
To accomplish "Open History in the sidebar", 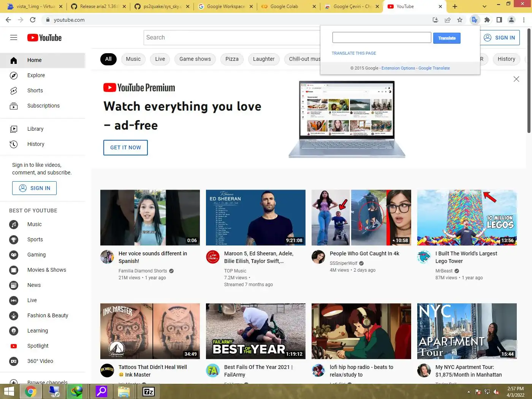I will 43,144.
